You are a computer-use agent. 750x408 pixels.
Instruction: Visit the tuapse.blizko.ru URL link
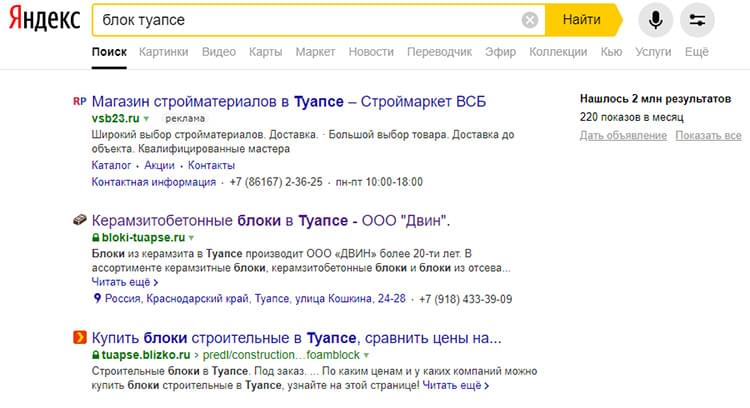point(146,355)
